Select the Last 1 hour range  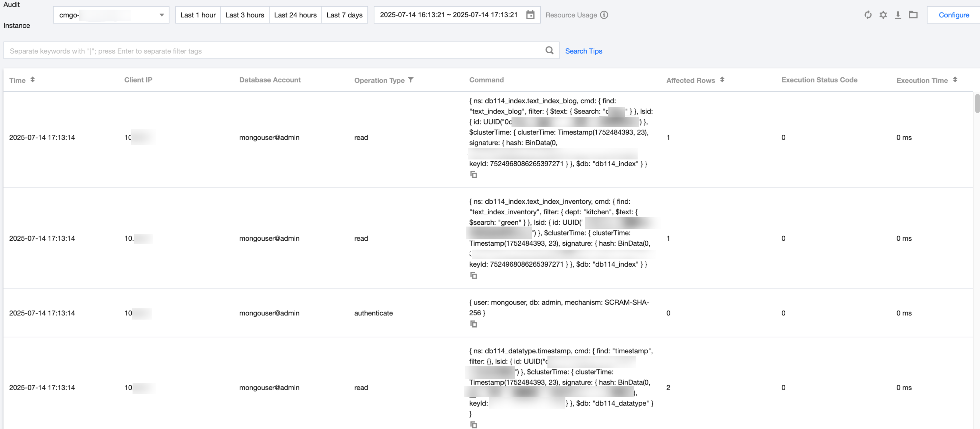(x=198, y=15)
